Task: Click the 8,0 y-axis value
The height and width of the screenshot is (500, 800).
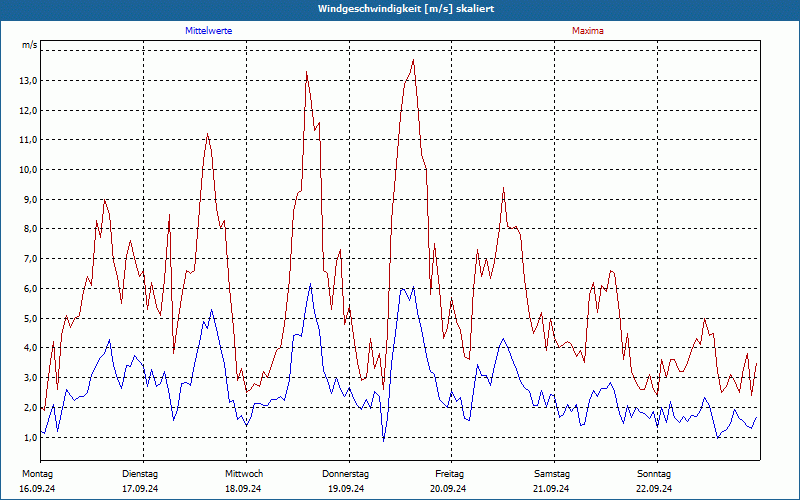Action: (31, 229)
